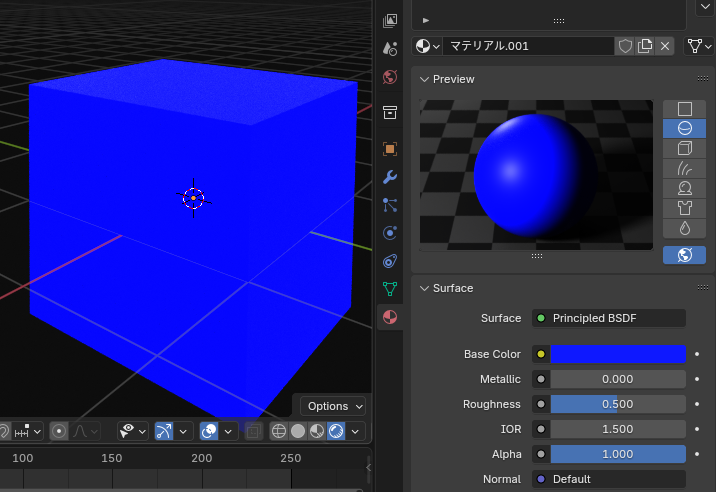Viewport: 716px width, 492px height.
Task: Animate Roughness property dot
Action: coord(697,404)
